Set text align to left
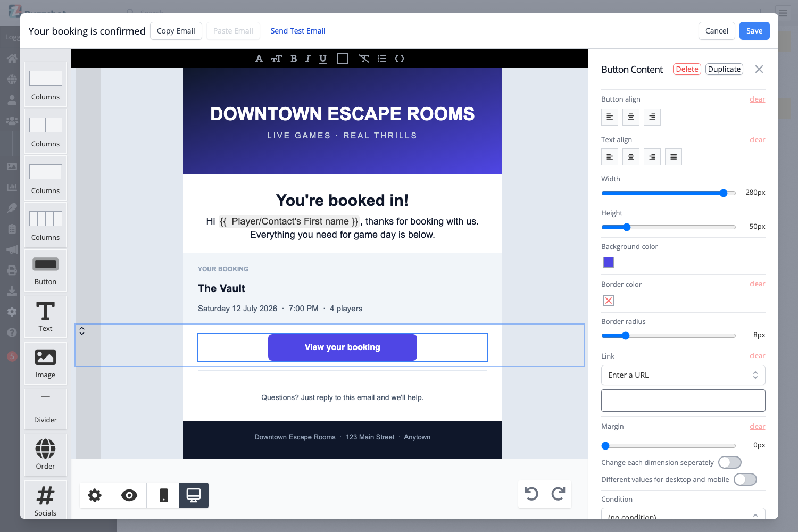 click(610, 157)
